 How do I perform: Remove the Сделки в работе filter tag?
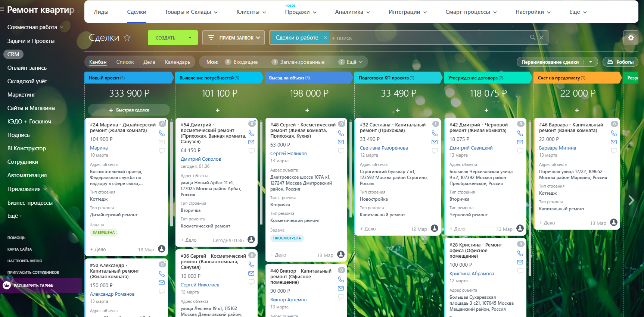click(x=326, y=38)
